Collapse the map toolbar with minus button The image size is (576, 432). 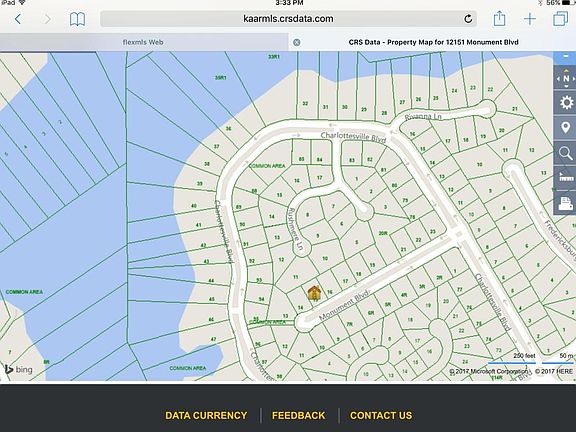(565, 56)
